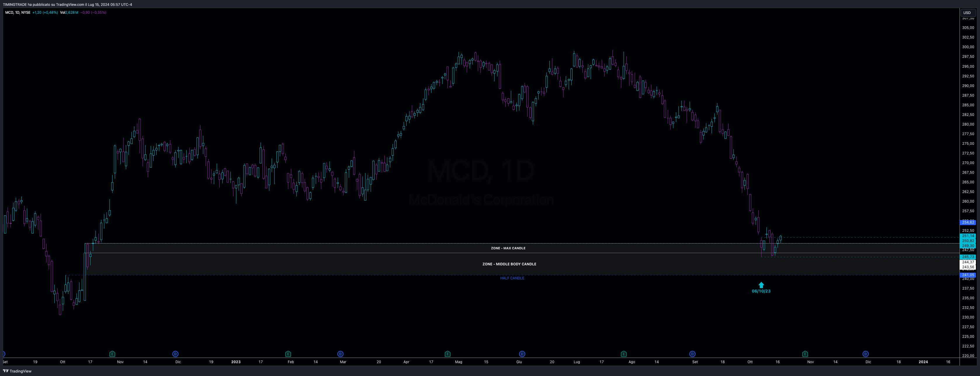Click the MCD, 1D, NYSE symbol title
Viewport: 980px width, 376px height.
coord(18,13)
